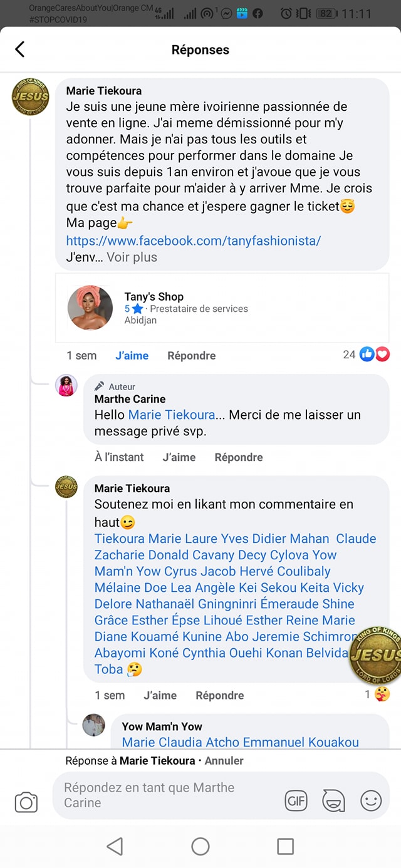Screen dimensions: 401x868
Task: Toggle J'aime on Marthe Carine's reply
Action: click(179, 457)
